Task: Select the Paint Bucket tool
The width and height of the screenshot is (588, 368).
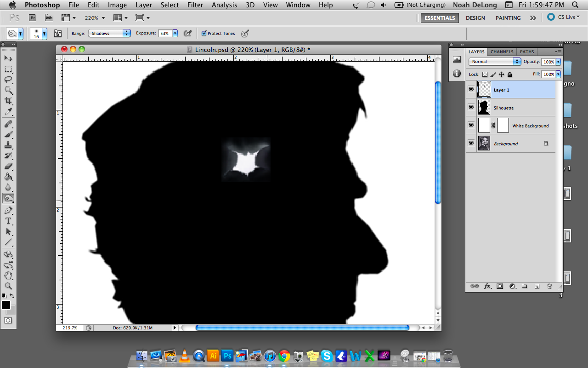Action: tap(8, 177)
